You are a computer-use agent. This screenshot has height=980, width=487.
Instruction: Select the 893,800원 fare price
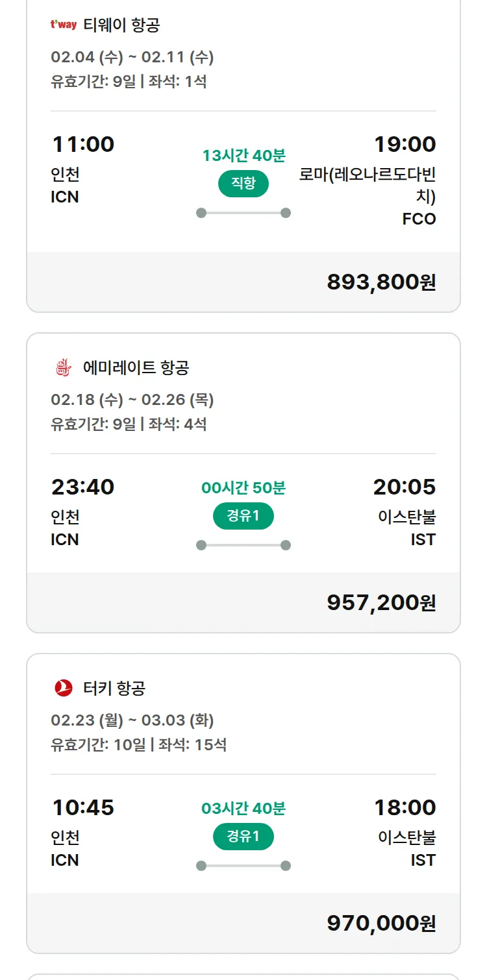(x=381, y=282)
